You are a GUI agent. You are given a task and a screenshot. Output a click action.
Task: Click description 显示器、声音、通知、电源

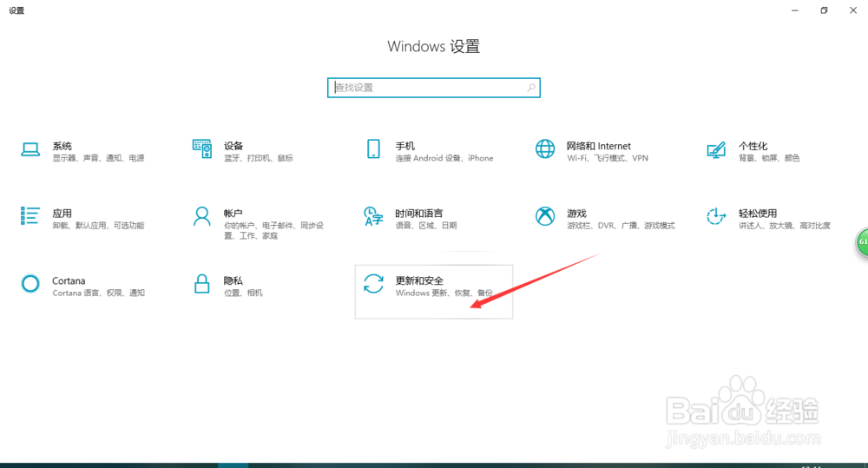tap(99, 158)
